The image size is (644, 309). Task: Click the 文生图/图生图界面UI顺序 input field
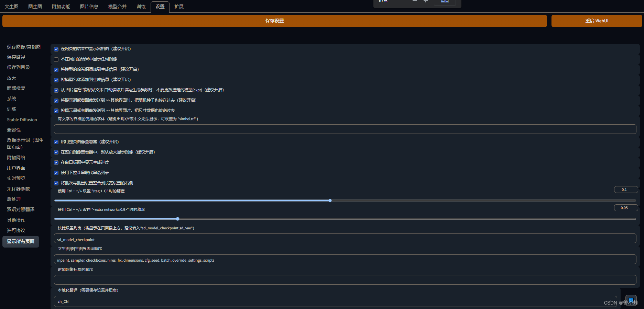click(x=345, y=259)
